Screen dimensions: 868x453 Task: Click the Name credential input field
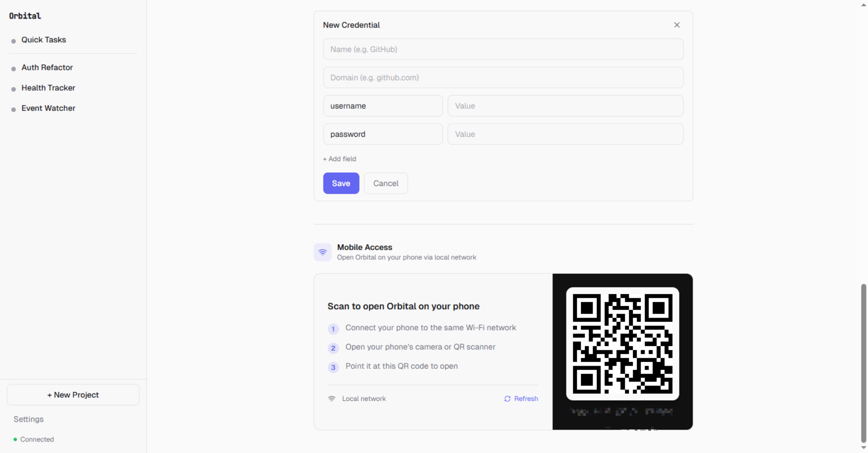click(x=503, y=49)
